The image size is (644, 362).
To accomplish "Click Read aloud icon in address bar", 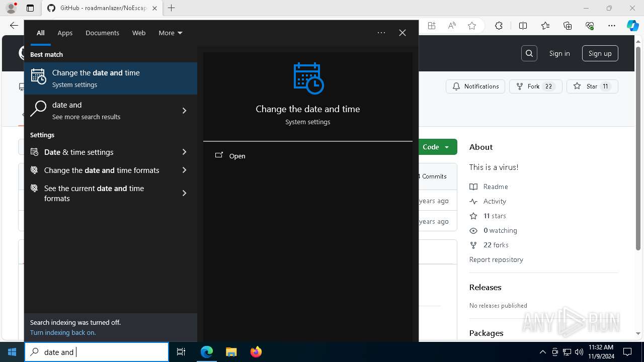I will 452,26.
